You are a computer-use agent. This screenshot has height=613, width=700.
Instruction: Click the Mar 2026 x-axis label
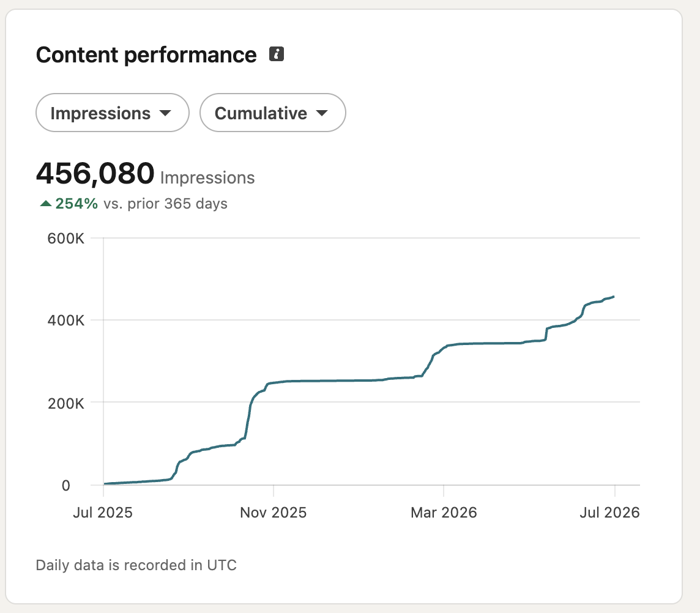click(x=444, y=512)
